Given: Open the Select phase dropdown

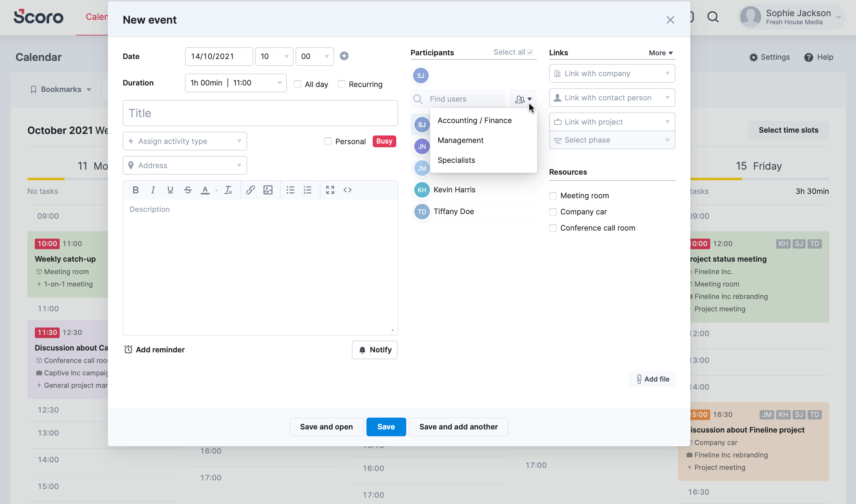Looking at the screenshot, I should pyautogui.click(x=612, y=140).
